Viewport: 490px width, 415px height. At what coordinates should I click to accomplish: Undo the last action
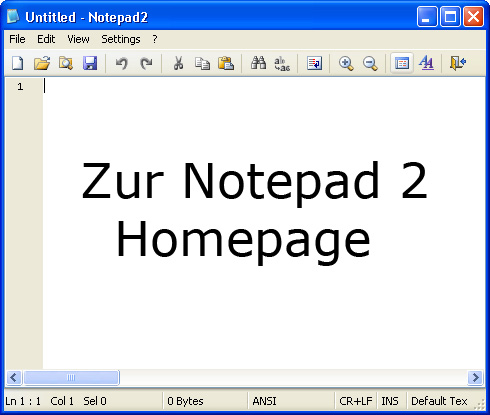[x=122, y=63]
